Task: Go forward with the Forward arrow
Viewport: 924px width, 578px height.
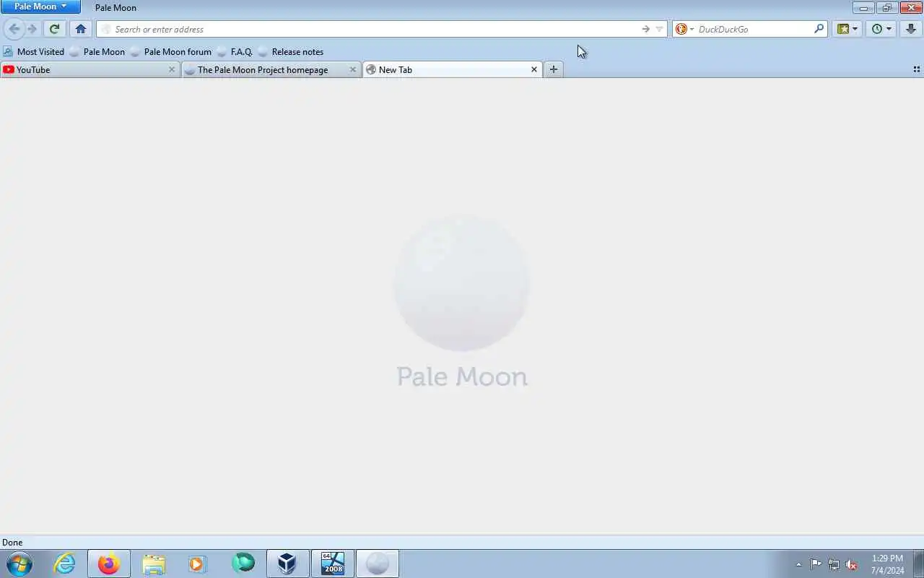Action: click(32, 29)
